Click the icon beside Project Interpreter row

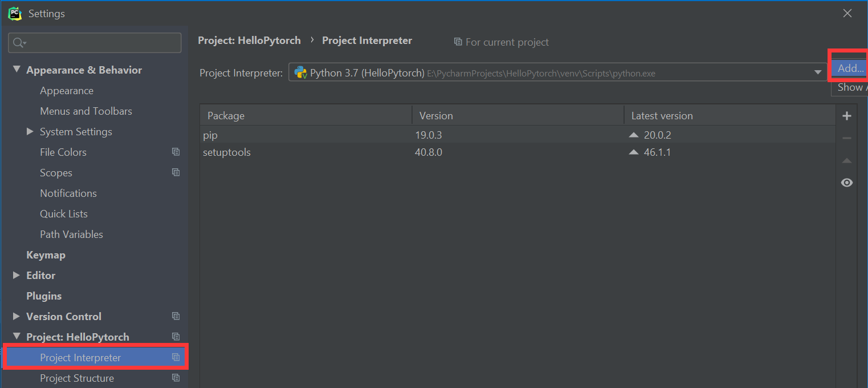(x=176, y=357)
